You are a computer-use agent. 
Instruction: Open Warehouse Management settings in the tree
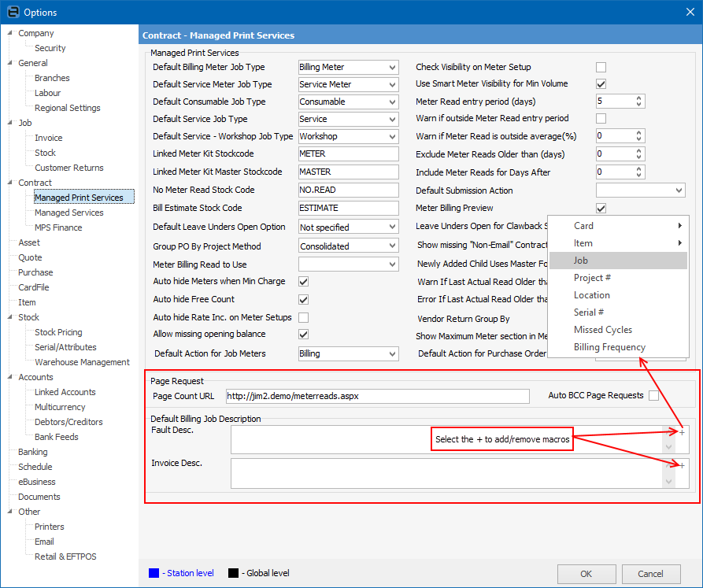pyautogui.click(x=82, y=362)
